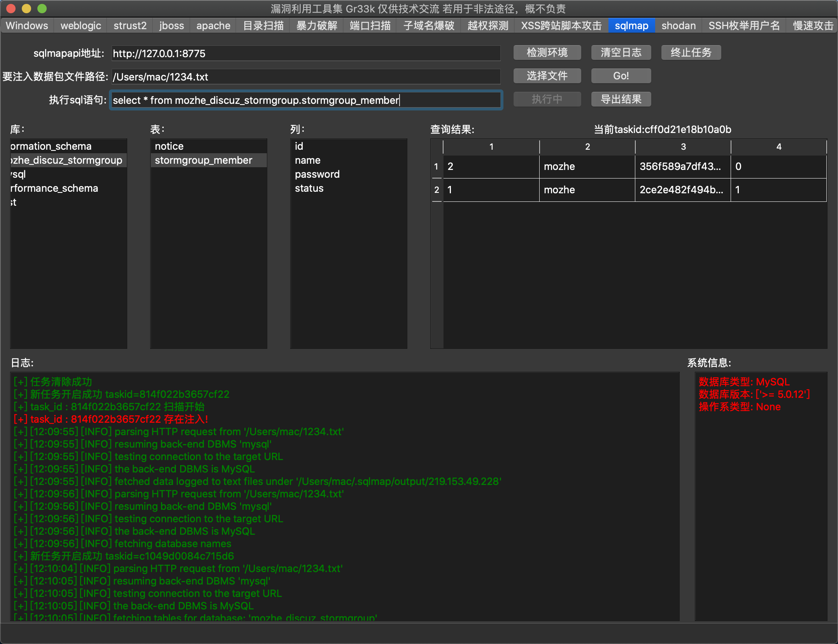Click the 导出结果 button

621,100
